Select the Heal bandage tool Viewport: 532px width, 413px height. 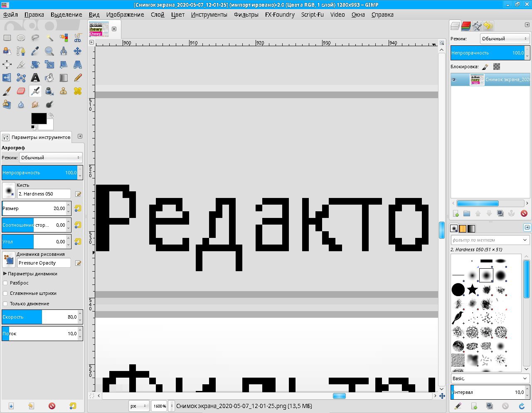(78, 91)
